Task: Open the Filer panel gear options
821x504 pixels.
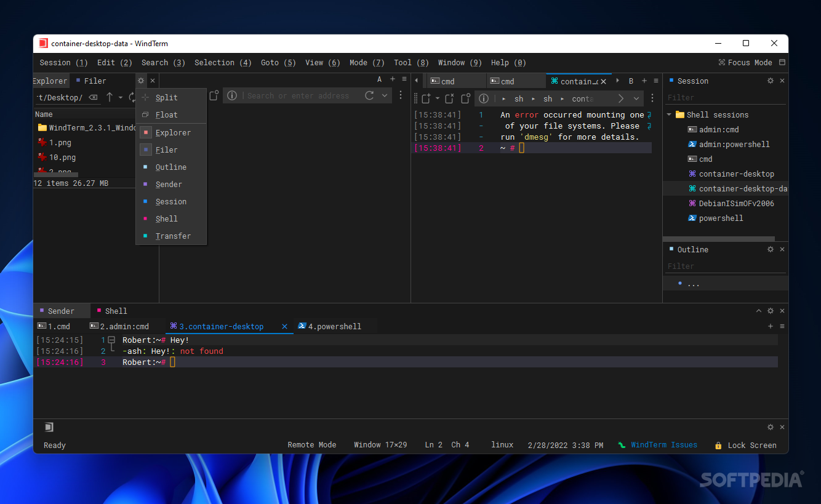Action: click(x=141, y=81)
